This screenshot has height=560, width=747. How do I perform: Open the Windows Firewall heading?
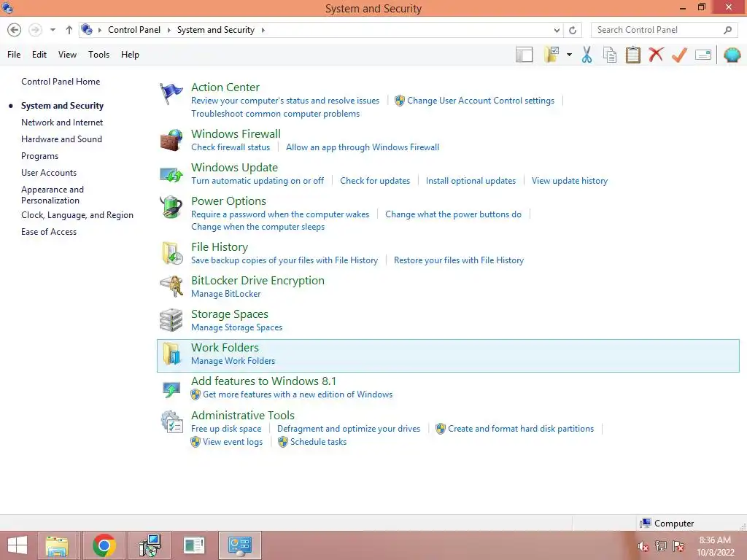tap(236, 134)
